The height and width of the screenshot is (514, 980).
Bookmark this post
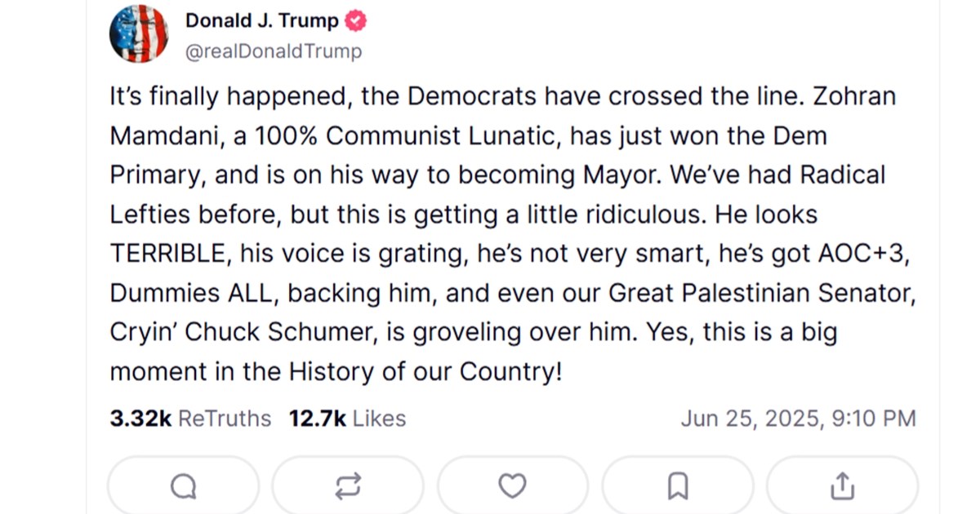click(677, 487)
